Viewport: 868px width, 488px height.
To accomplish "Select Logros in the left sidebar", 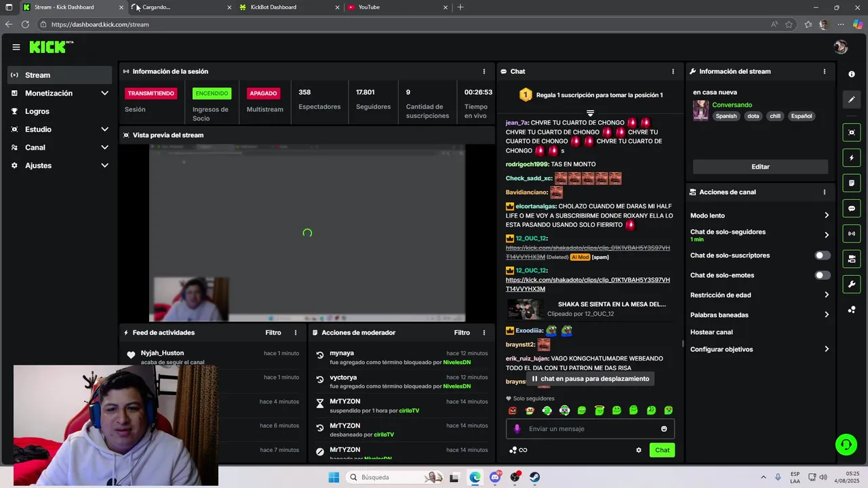I will coord(60,111).
